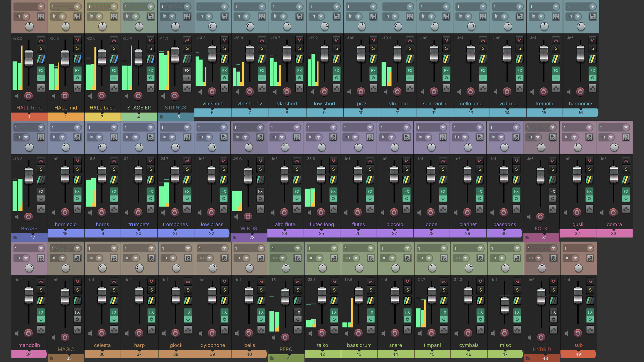
Task: Open input channel dropdown on the snare track
Action: [x=396, y=248]
